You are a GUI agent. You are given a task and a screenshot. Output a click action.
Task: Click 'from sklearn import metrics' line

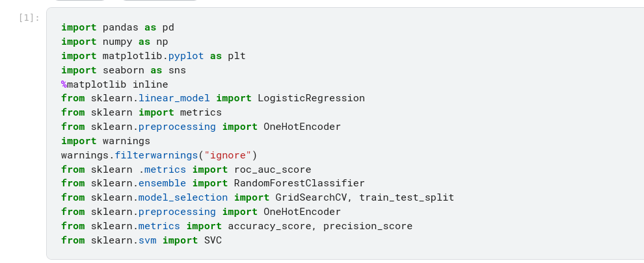(141, 112)
